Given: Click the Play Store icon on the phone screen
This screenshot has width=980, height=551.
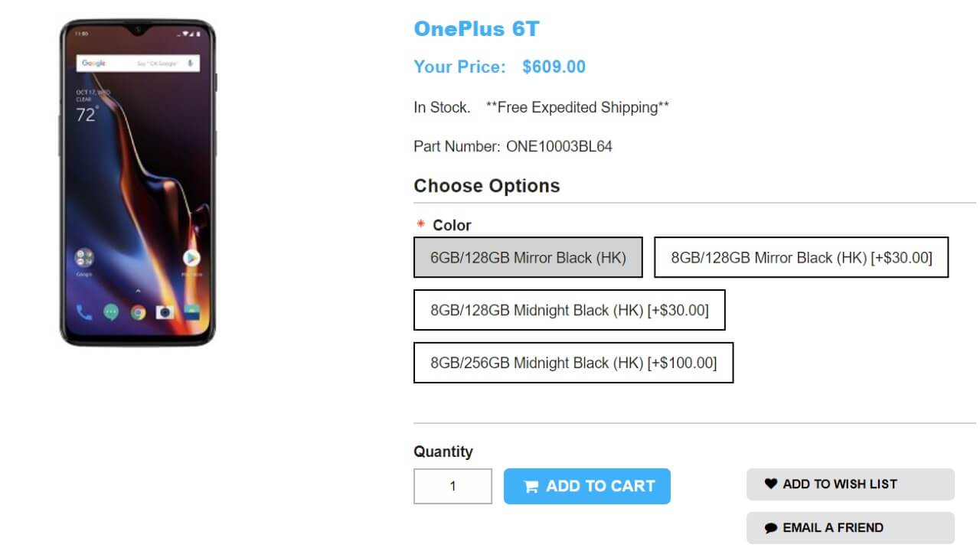Looking at the screenshot, I should click(191, 259).
